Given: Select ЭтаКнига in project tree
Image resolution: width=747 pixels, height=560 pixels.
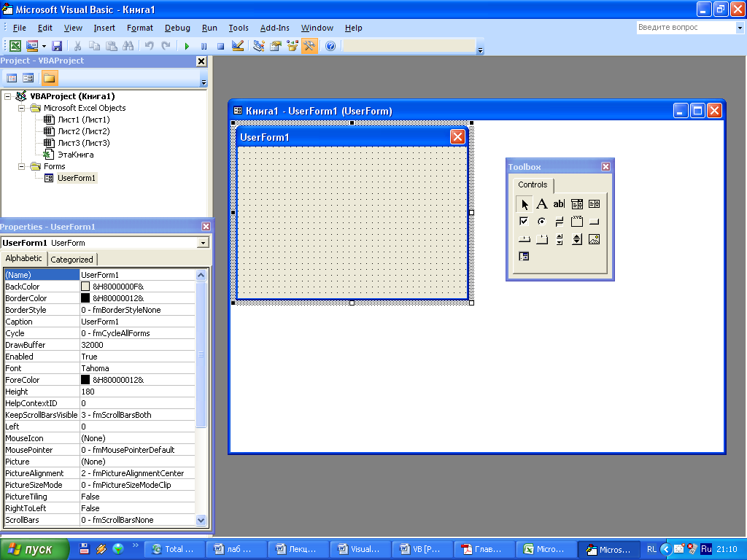Looking at the screenshot, I should (x=75, y=155).
